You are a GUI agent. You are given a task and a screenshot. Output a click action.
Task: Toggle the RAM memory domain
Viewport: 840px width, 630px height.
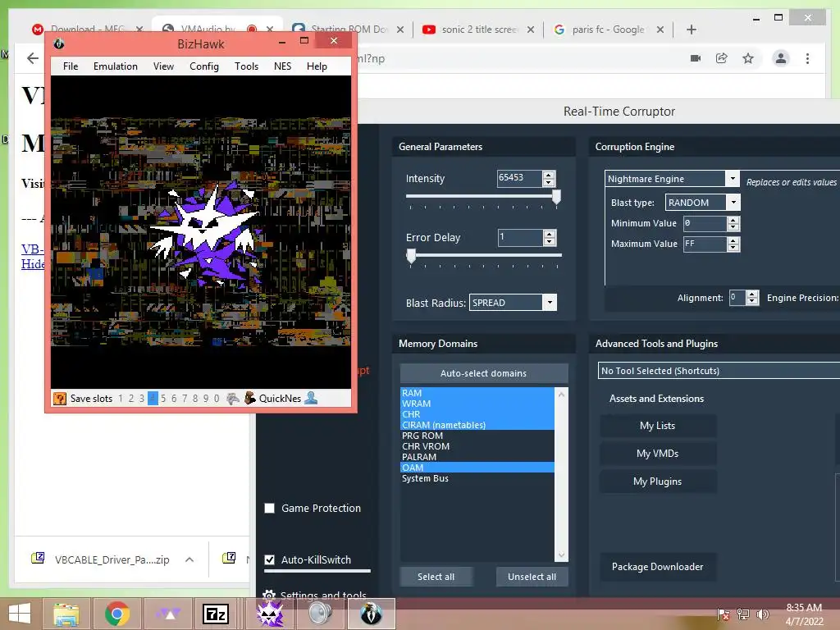click(x=477, y=393)
